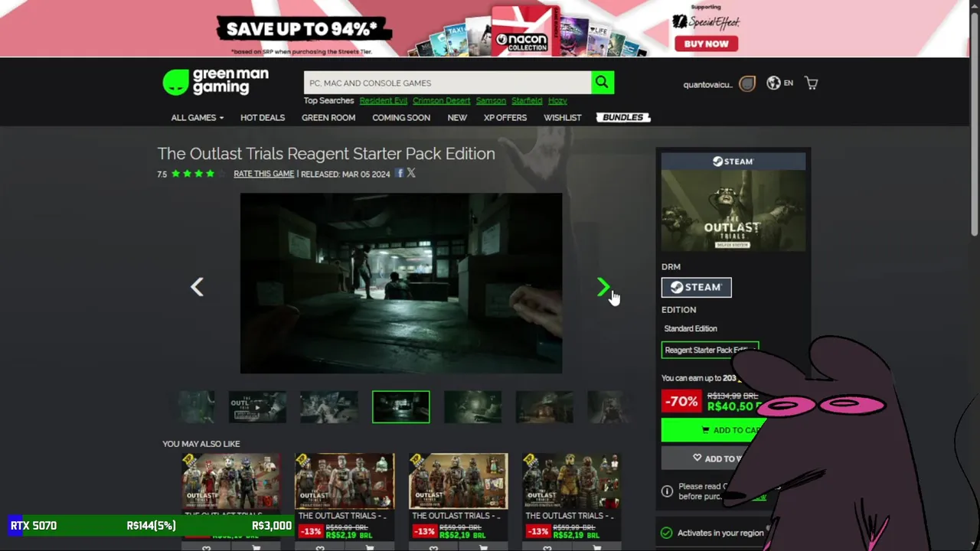
Task: Open Samson top search link
Action: (491, 101)
